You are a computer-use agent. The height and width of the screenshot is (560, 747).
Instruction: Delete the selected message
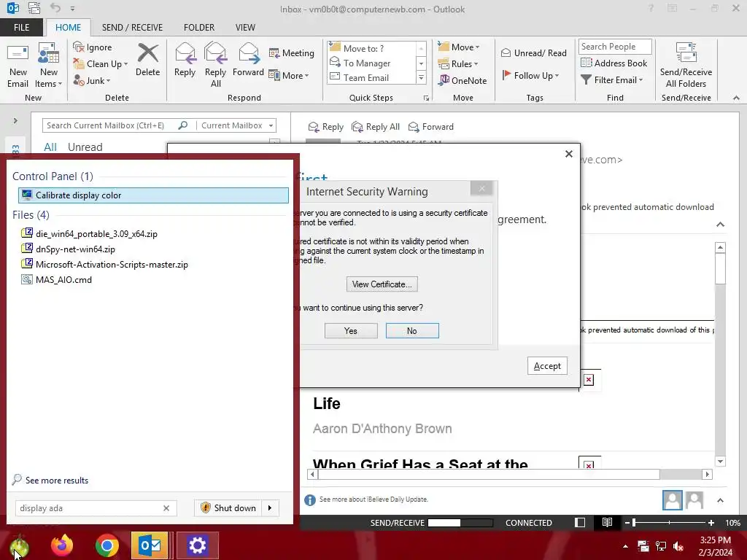pyautogui.click(x=147, y=60)
